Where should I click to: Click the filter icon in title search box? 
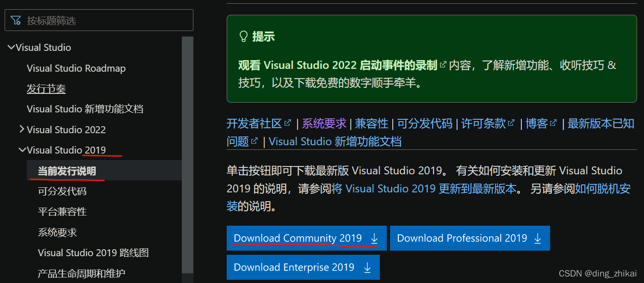[x=16, y=20]
